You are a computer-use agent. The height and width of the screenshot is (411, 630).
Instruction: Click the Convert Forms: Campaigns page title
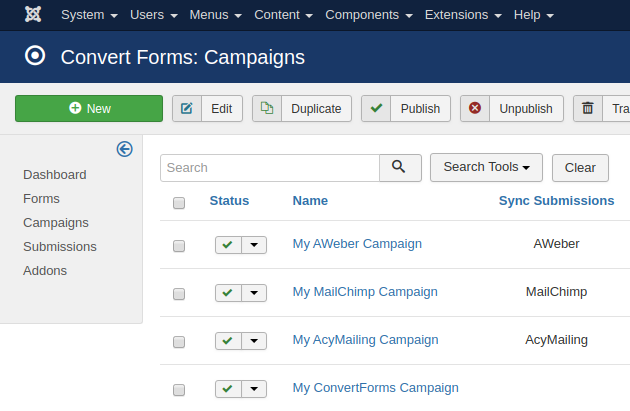(x=183, y=57)
